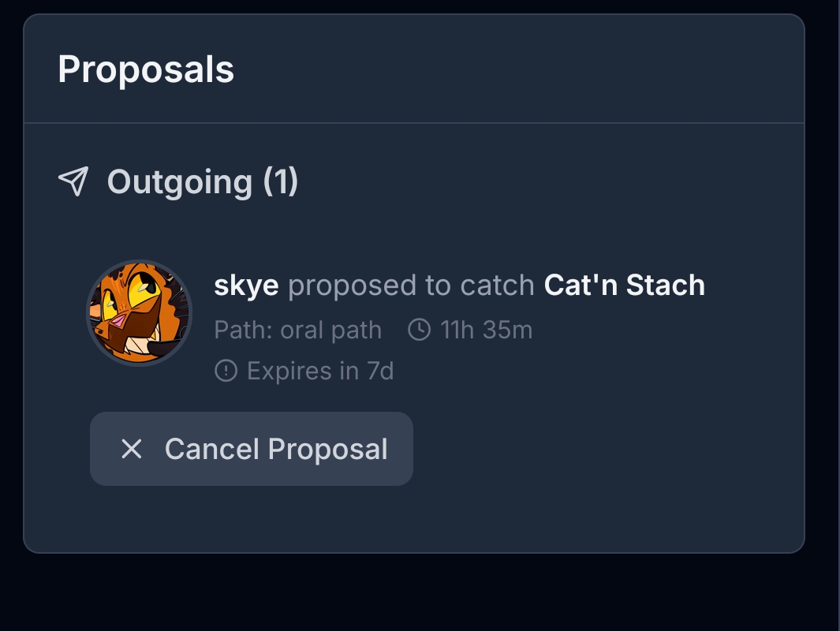
Task: Click the divider line under Proposals header
Action: pos(414,123)
